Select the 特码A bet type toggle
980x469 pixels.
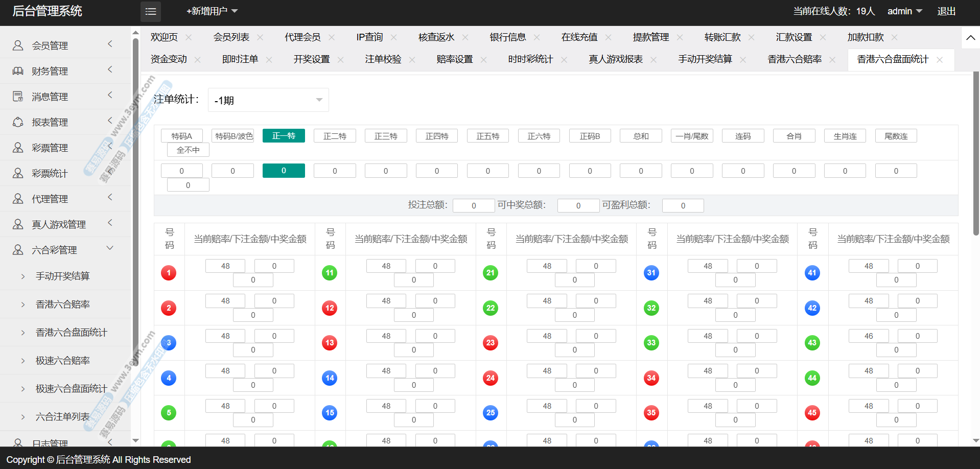click(x=182, y=136)
